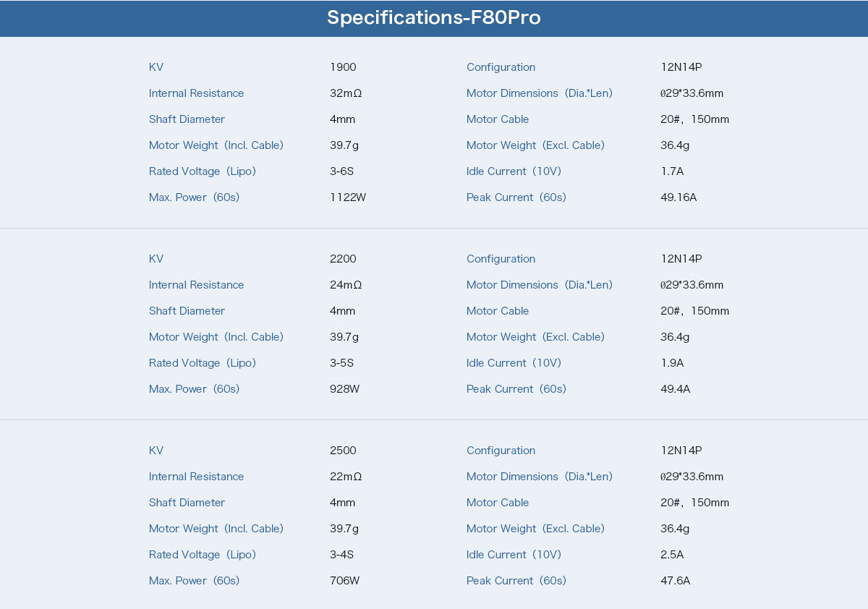This screenshot has height=609, width=868.
Task: Click the 2200 KV value
Action: [343, 259]
